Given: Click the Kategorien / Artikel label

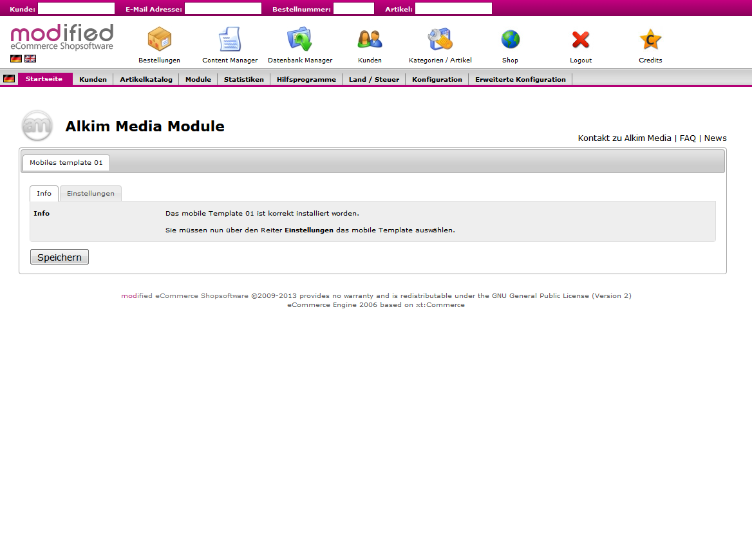Looking at the screenshot, I should [x=440, y=61].
